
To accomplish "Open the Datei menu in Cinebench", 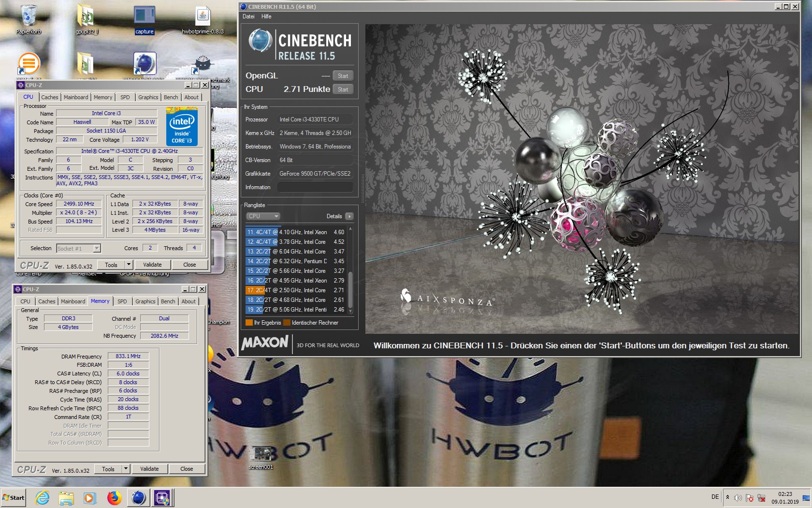I will pos(248,16).
